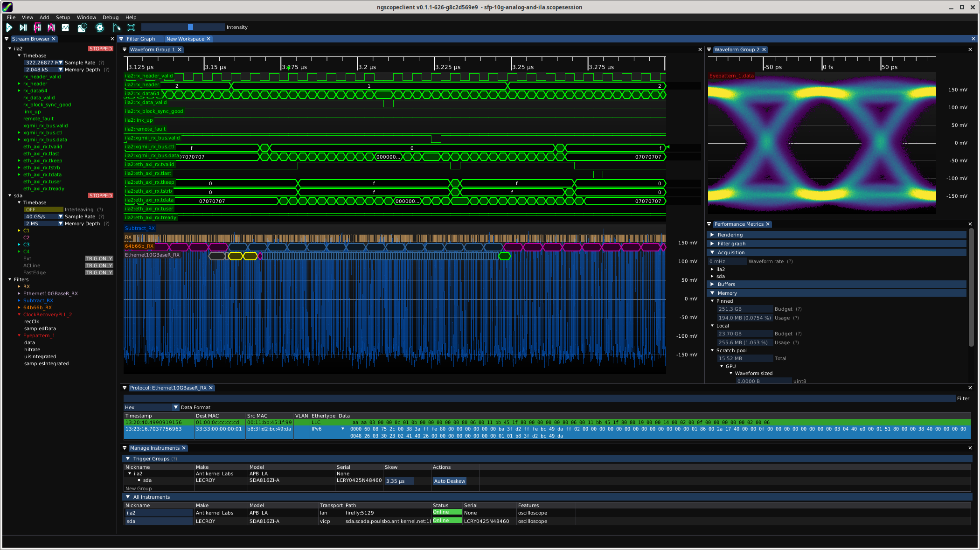
Task: Click the protocol Filter input field
Action: 539,398
